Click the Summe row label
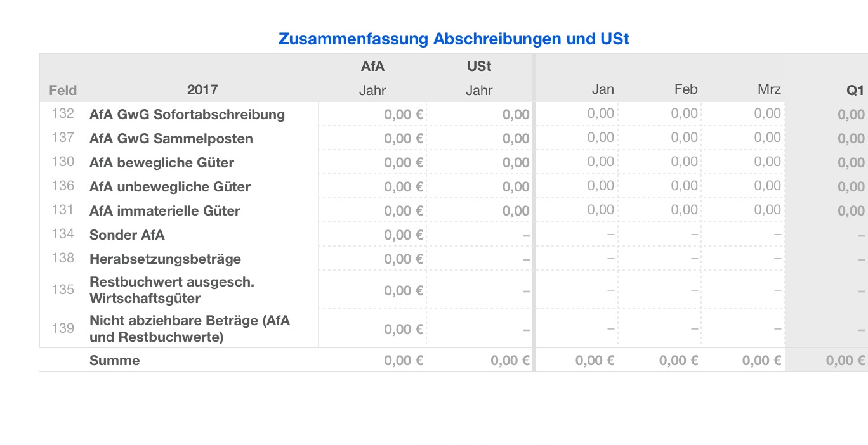 115,361
